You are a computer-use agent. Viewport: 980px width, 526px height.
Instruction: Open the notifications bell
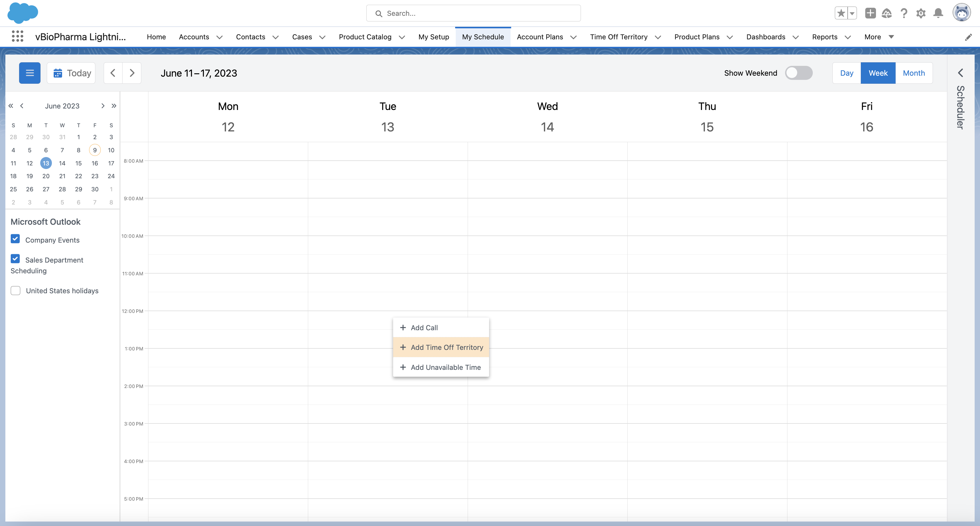[938, 13]
